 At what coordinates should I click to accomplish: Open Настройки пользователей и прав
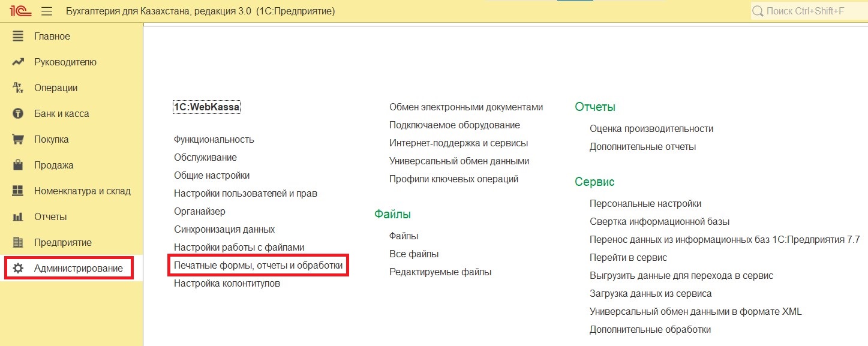(245, 193)
